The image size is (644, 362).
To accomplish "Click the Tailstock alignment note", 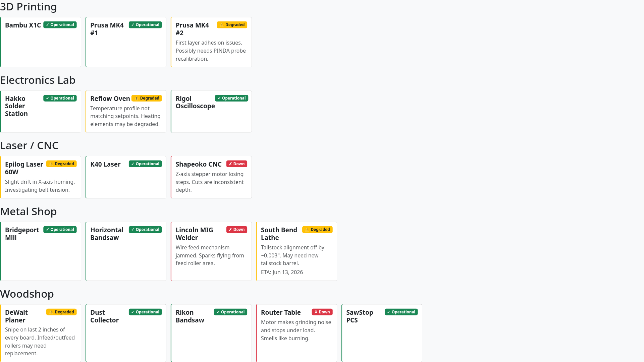I will (x=292, y=255).
